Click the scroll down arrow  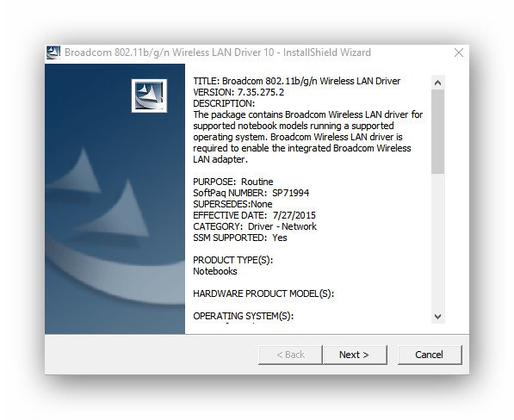coord(437,317)
